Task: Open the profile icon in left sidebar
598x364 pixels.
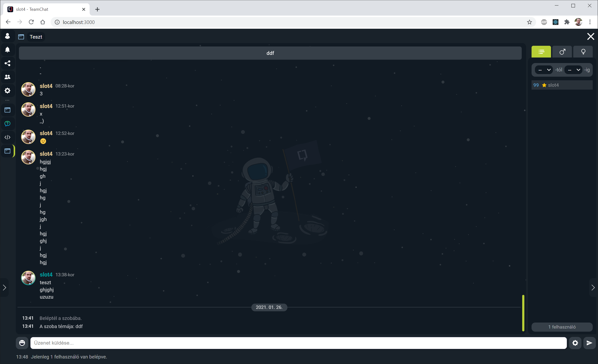Action: 7,36
